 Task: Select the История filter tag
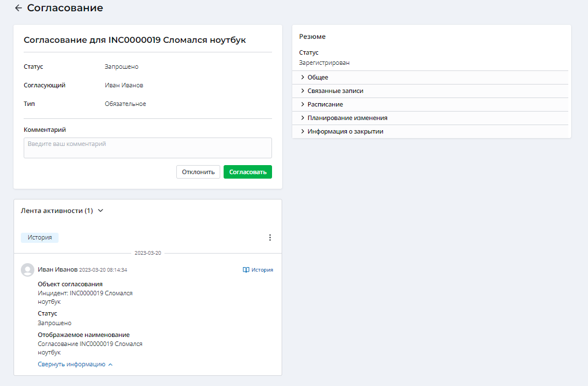pos(39,238)
